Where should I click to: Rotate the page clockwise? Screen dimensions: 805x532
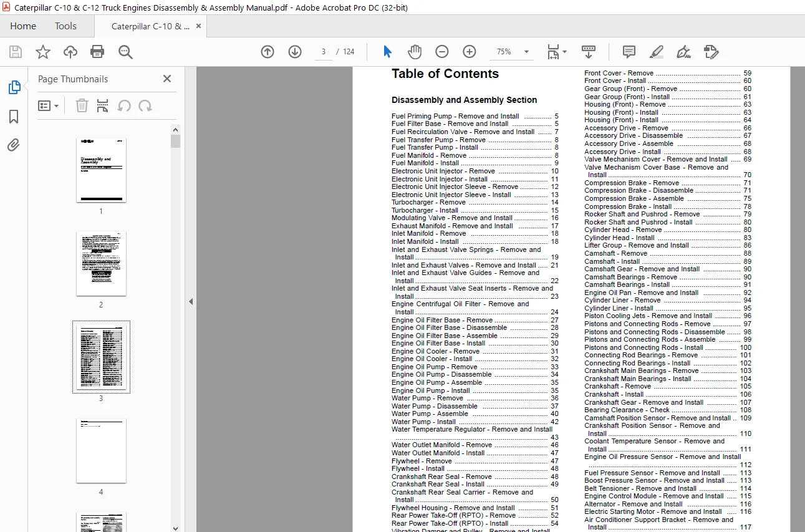(x=145, y=105)
